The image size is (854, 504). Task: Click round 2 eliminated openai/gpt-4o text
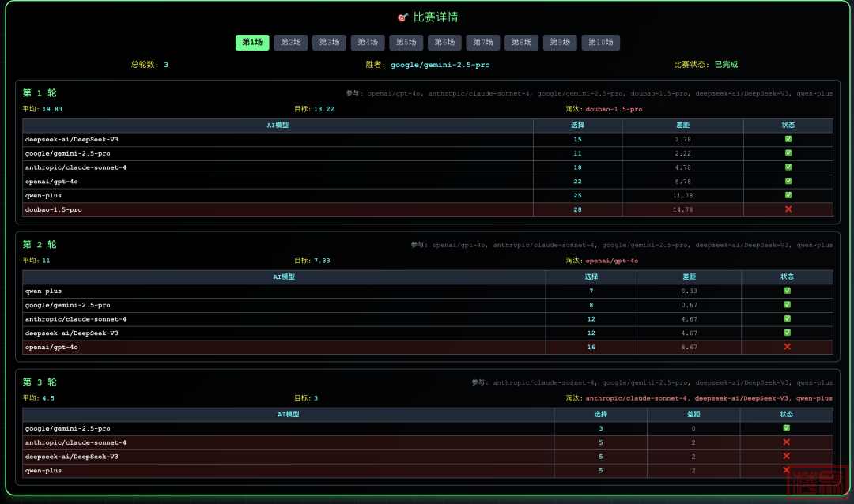pos(611,261)
